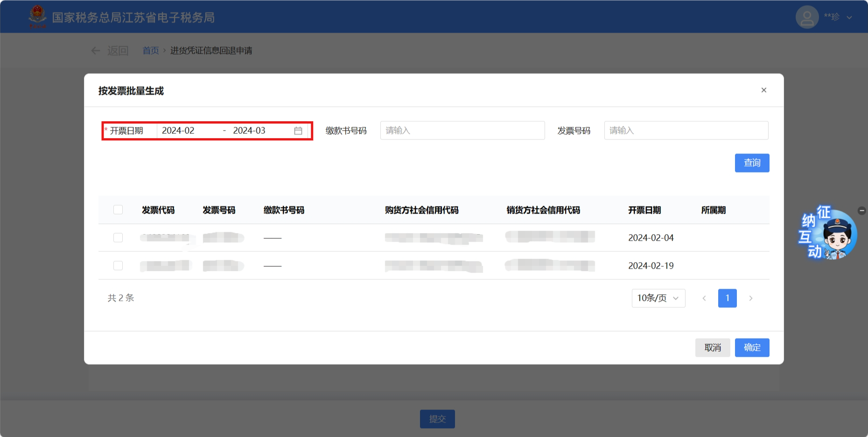Viewport: 868px width, 437px height.
Task: Close the batch generate dialog with X
Action: [x=763, y=90]
